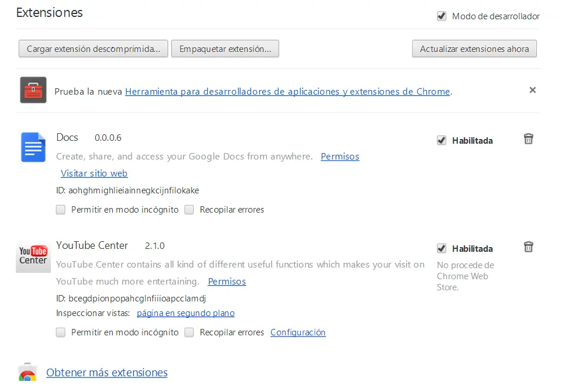Open the Herramienta para desarrolladores de aplicaciones link

(x=287, y=91)
